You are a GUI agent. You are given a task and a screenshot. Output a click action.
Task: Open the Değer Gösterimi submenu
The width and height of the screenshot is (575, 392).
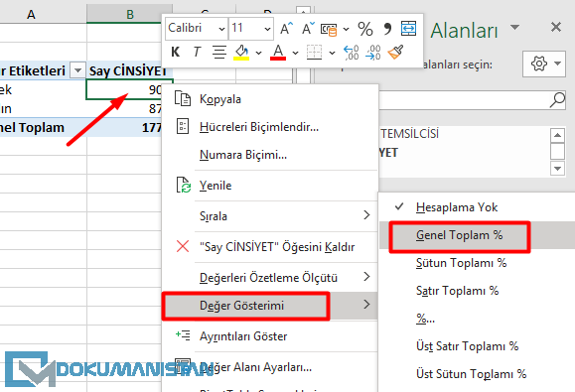[269, 306]
